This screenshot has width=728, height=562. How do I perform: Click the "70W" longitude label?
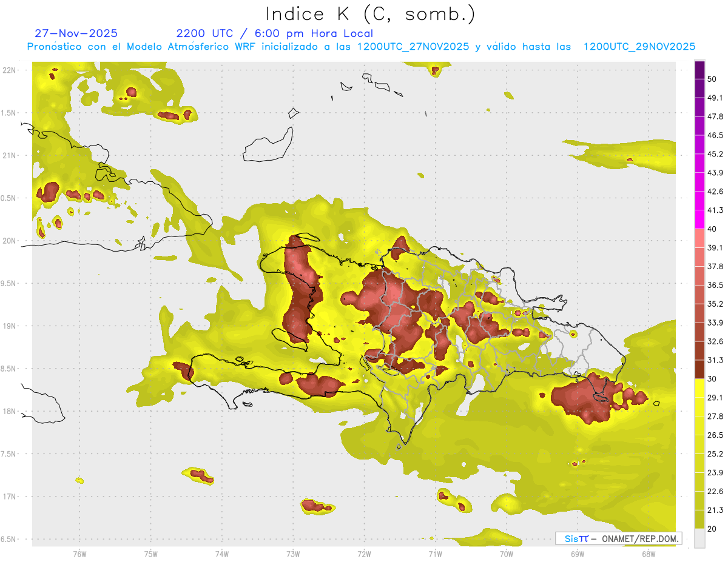click(x=506, y=554)
